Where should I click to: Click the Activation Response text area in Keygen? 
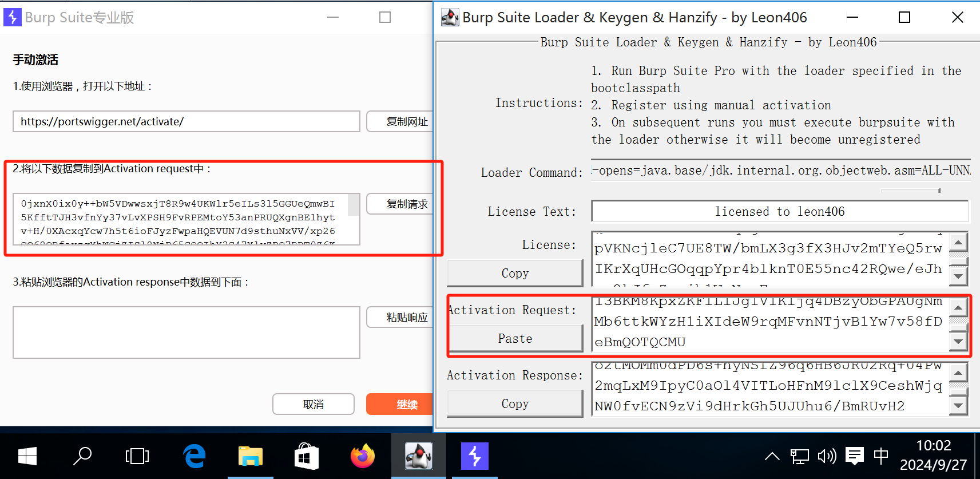pyautogui.click(x=770, y=390)
